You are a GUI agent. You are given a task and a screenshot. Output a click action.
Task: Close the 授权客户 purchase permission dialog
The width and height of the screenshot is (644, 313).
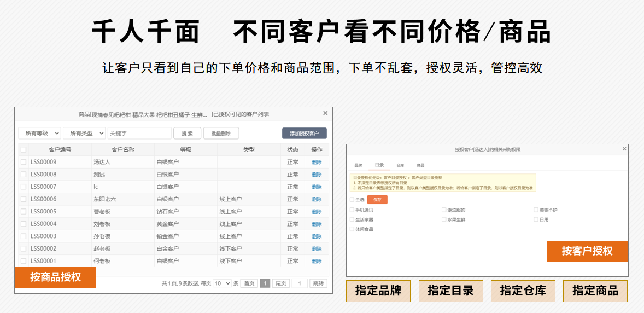coord(624,149)
